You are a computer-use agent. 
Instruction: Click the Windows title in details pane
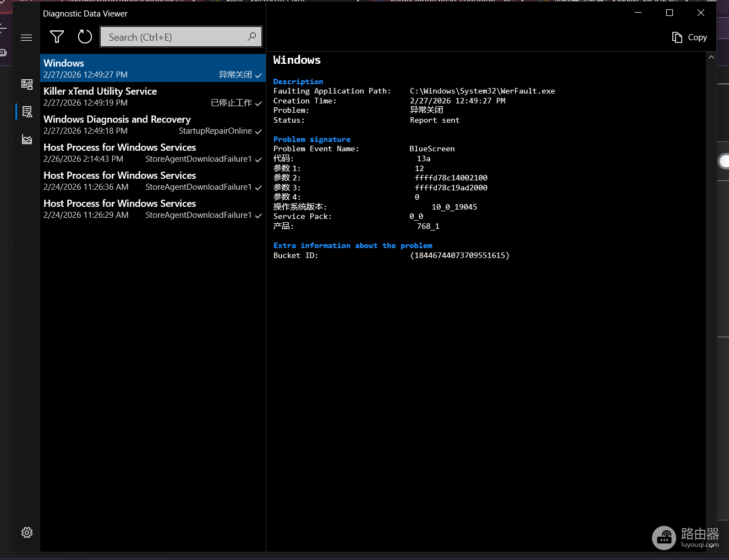tap(297, 60)
